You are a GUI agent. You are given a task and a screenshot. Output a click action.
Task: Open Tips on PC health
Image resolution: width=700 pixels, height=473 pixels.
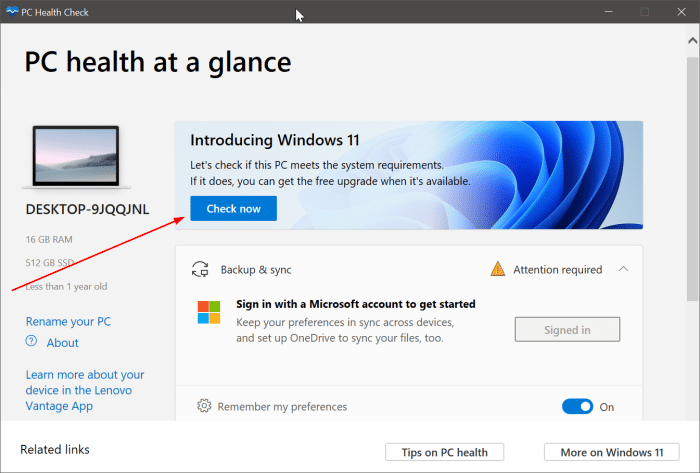point(444,452)
